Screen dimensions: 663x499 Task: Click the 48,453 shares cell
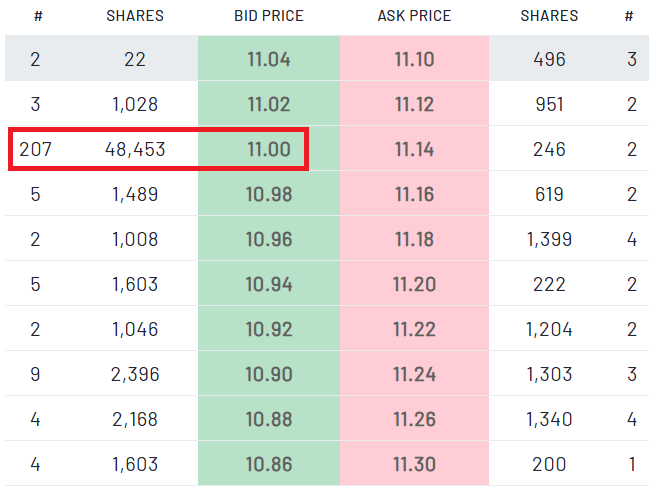tap(135, 149)
